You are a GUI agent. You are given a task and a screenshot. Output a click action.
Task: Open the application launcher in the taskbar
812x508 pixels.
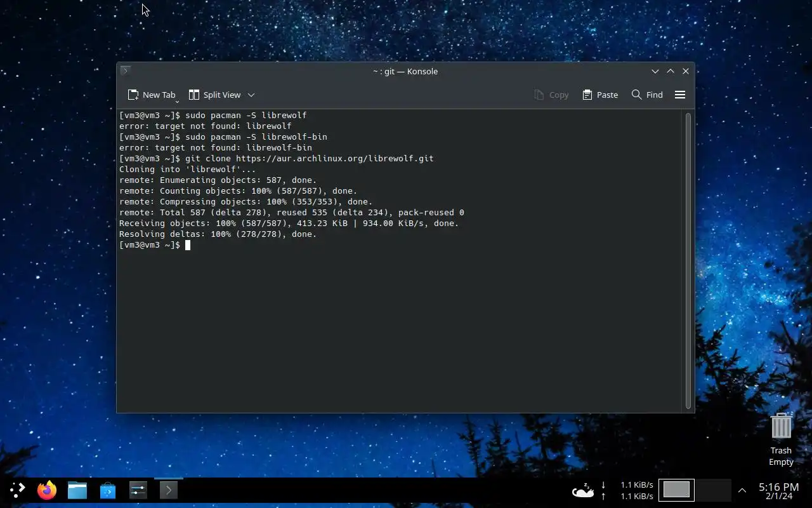point(17,490)
